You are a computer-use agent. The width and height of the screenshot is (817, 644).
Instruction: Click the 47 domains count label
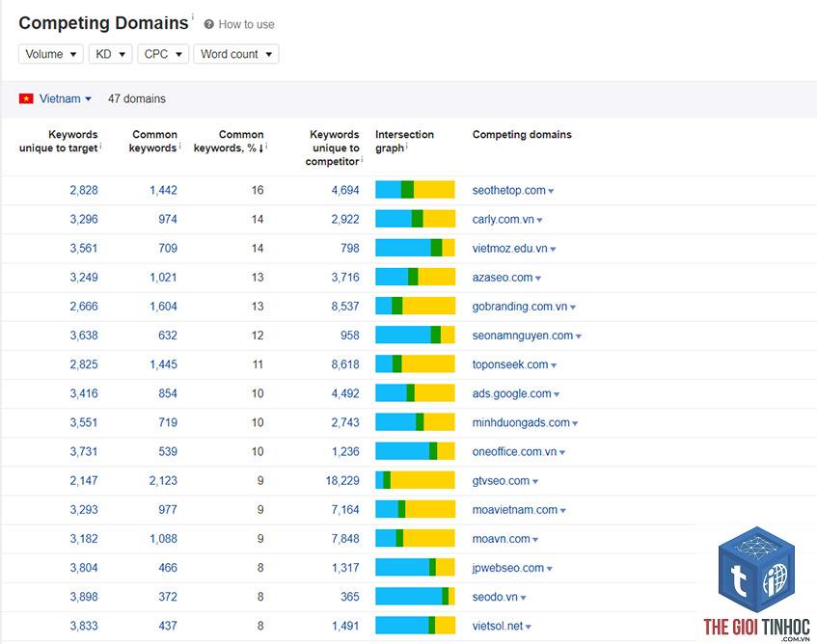pyautogui.click(x=137, y=98)
